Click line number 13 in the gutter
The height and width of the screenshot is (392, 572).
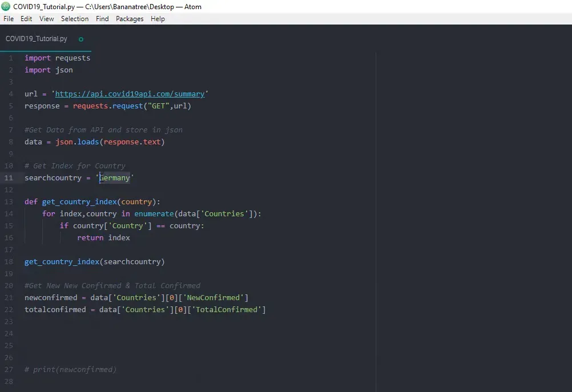(9, 202)
